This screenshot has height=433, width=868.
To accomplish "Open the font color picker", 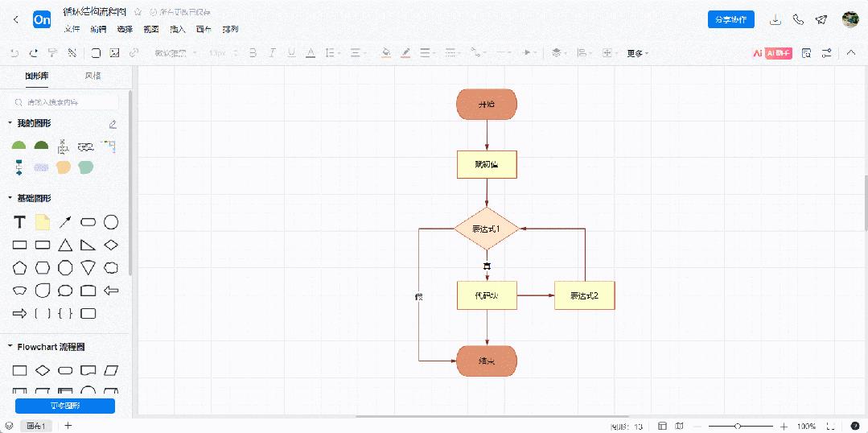I will (x=311, y=53).
